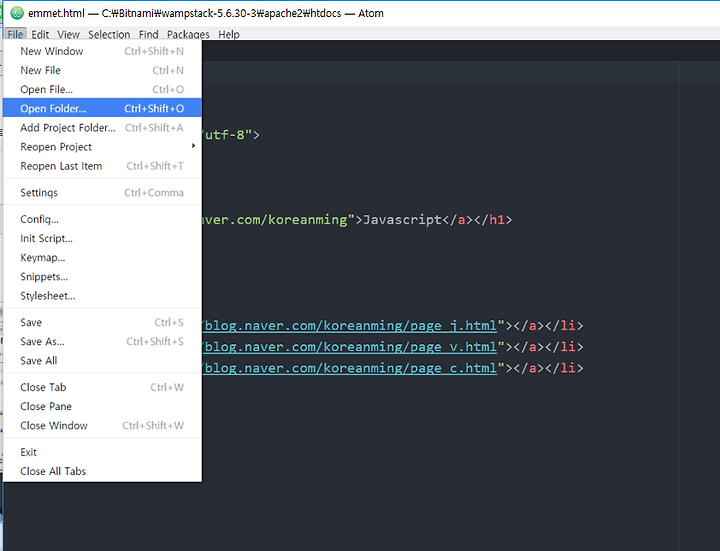This screenshot has height=551, width=720.
Task: Open the File menu
Action: [15, 34]
